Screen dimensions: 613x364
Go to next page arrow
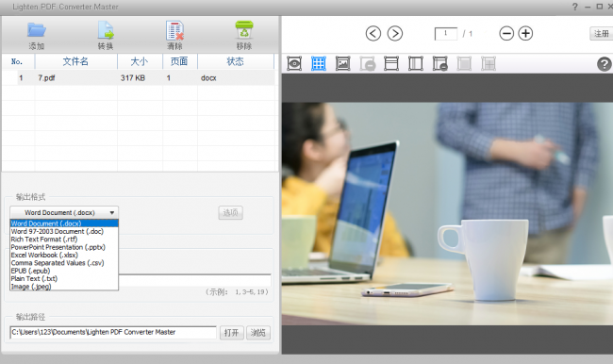pos(395,34)
